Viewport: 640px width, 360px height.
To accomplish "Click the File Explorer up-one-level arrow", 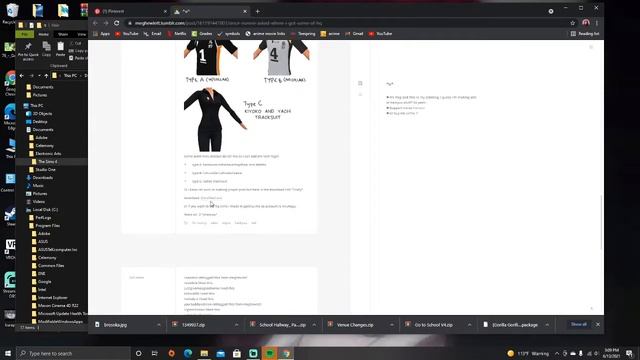I will click(x=46, y=76).
